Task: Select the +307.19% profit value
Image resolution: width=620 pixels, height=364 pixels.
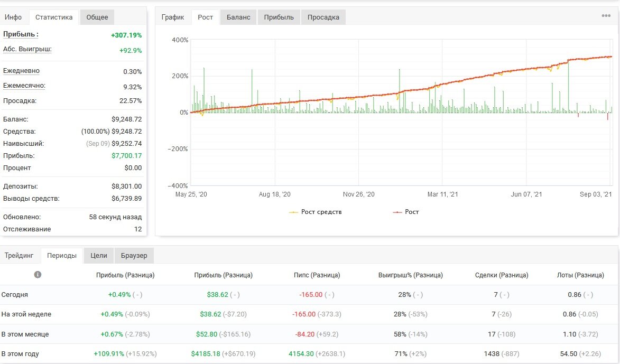Action: pyautogui.click(x=126, y=35)
